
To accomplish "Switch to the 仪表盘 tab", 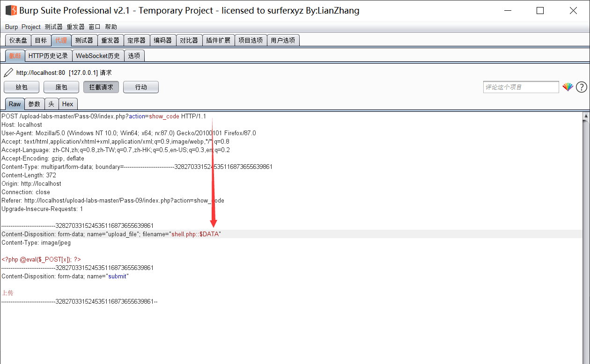I will 18,40.
